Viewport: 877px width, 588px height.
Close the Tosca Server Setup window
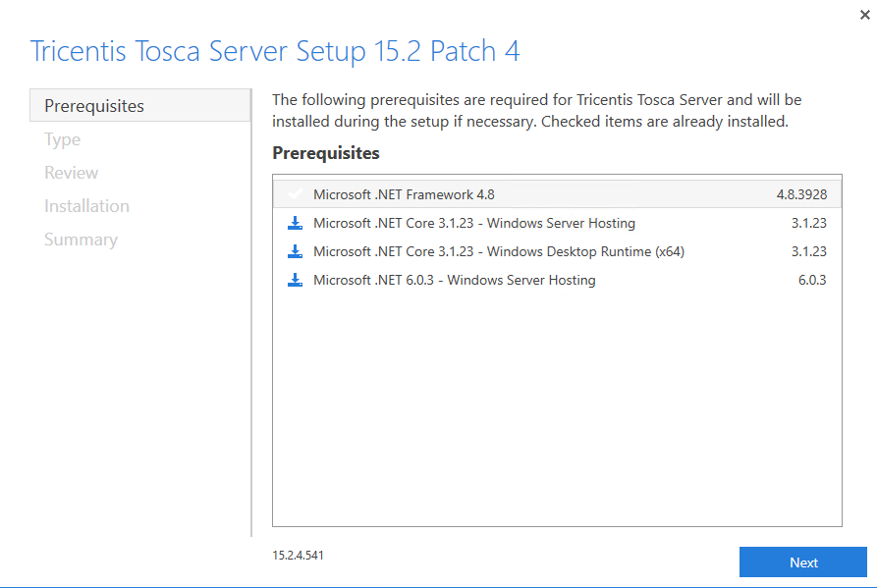point(864,15)
